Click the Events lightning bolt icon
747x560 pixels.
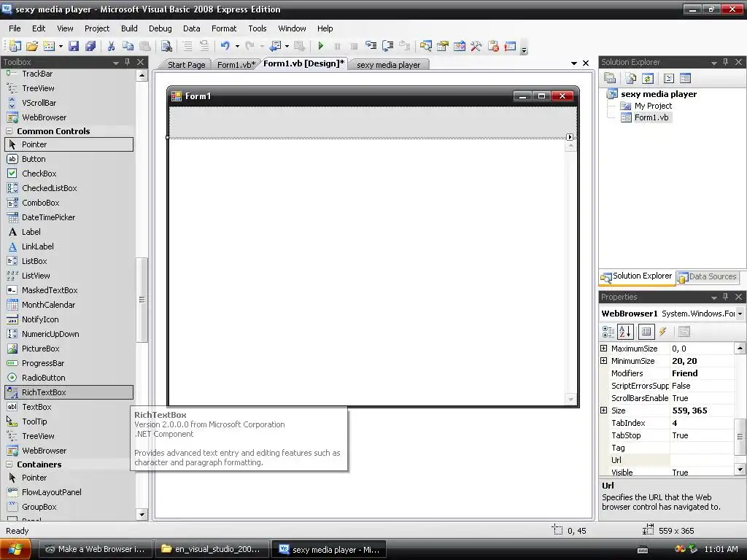[662, 332]
